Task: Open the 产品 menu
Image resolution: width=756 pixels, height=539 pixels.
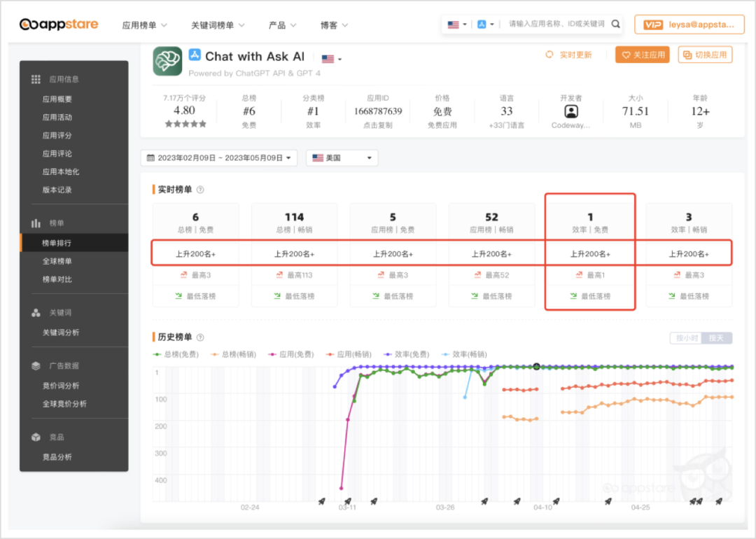Action: (x=282, y=25)
